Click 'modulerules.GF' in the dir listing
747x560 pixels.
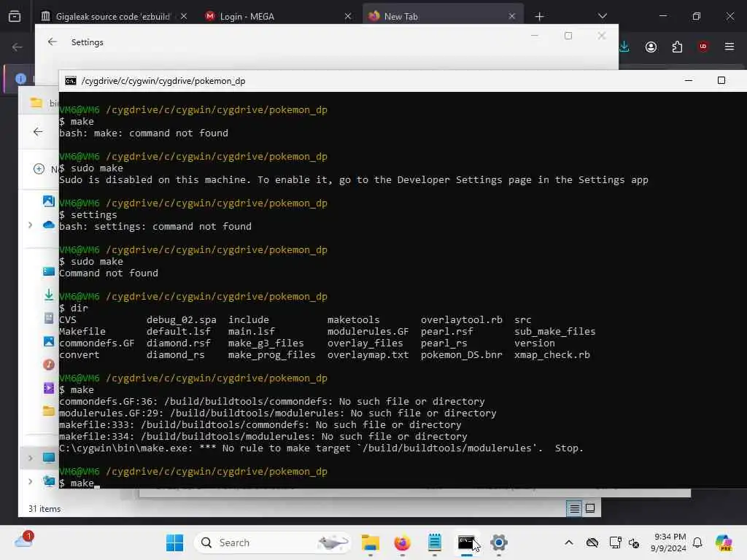point(368,332)
